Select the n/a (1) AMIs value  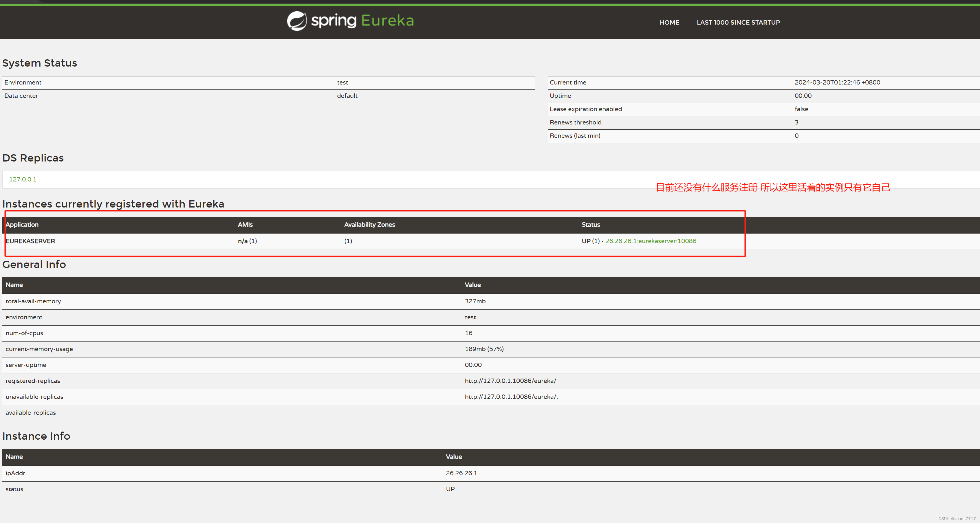pos(247,241)
